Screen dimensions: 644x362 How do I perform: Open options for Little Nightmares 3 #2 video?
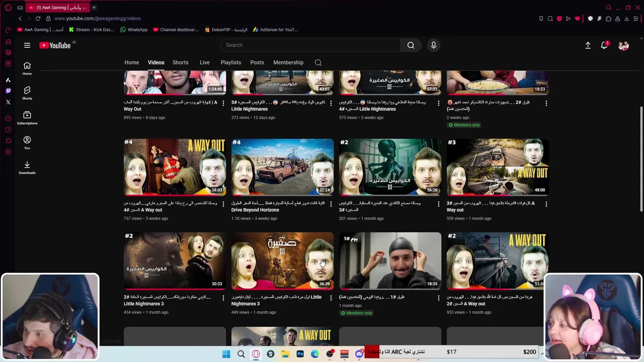[223, 298]
